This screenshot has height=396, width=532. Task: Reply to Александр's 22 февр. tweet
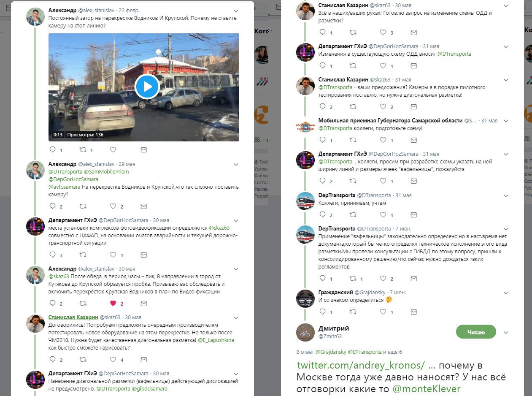[53, 149]
